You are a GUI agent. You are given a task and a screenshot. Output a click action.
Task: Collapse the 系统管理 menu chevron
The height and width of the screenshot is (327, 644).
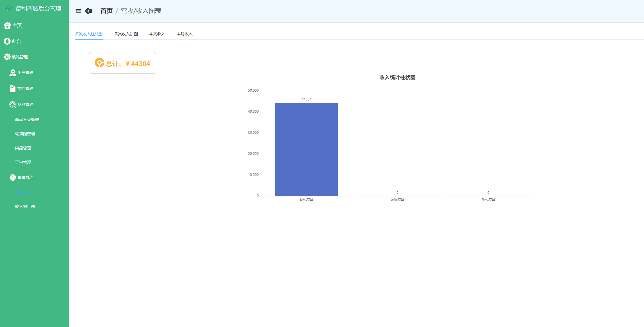(62, 57)
